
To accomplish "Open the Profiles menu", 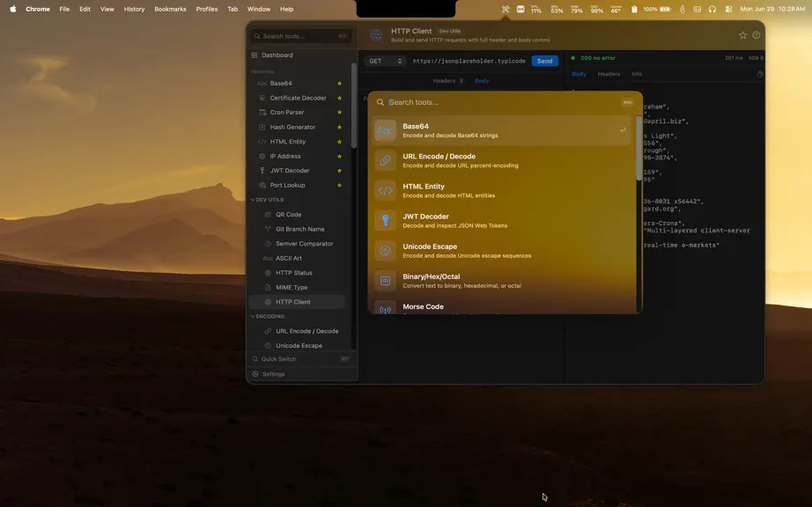I will pos(207,9).
